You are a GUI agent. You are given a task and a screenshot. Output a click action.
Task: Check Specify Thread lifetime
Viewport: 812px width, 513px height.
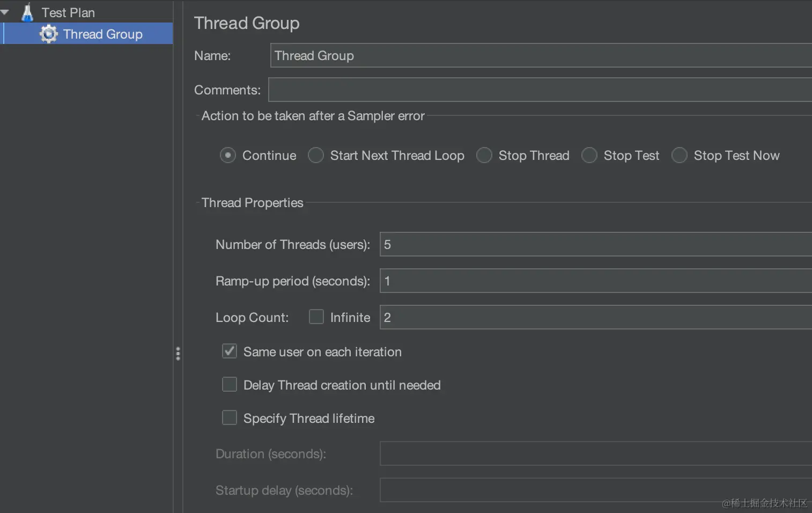(229, 417)
